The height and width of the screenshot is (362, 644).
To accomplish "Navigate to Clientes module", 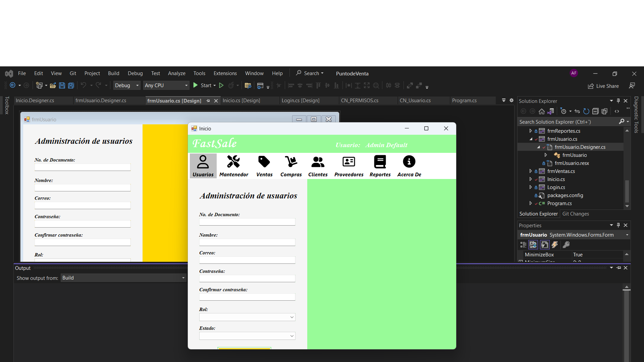I will tap(318, 165).
